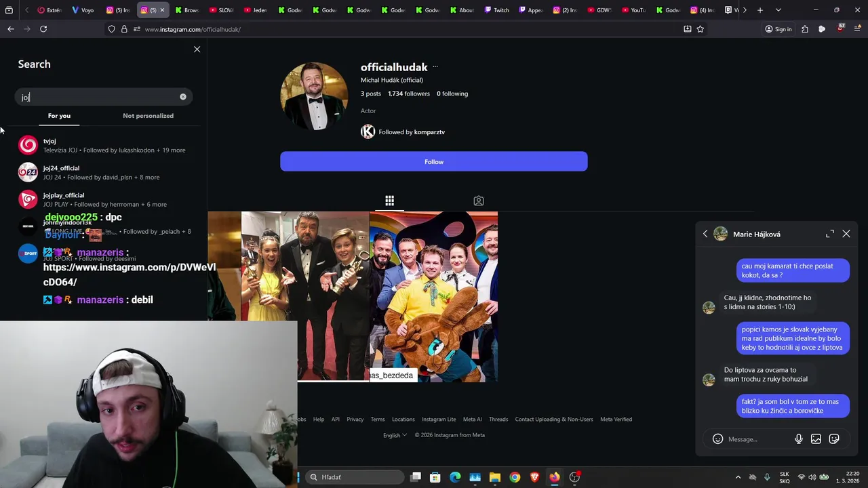Viewport: 868px width, 488px height.
Task: Click the Message text field
Action: tap(758, 439)
